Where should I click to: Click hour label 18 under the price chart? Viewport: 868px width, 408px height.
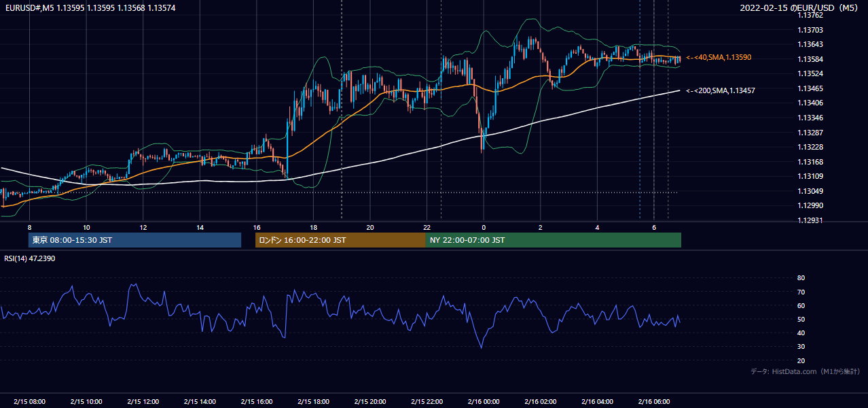(x=313, y=227)
